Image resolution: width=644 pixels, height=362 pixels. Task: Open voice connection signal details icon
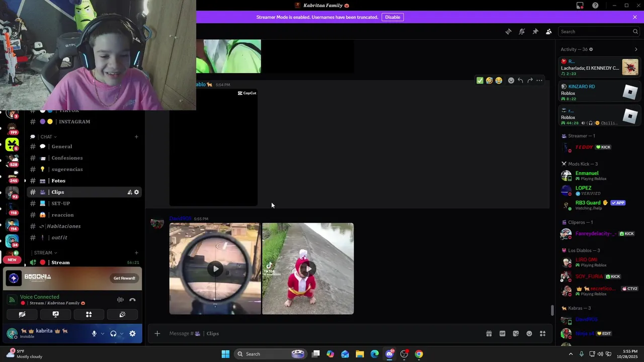click(12, 300)
